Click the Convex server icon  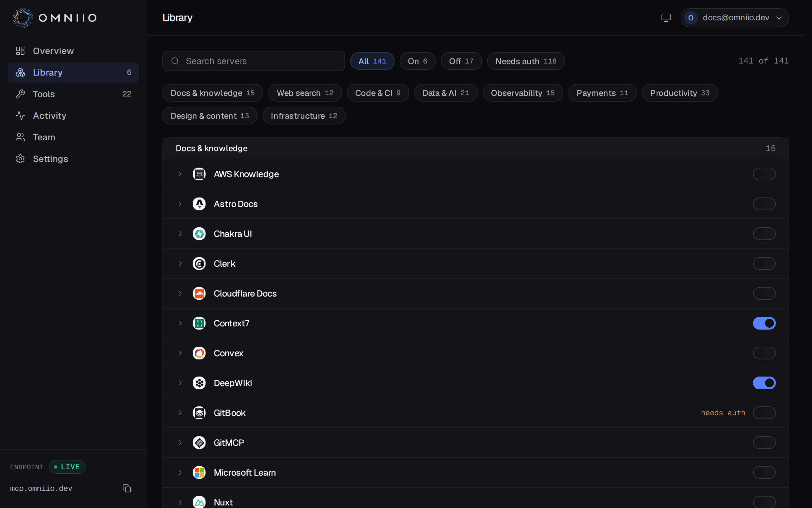[199, 353]
